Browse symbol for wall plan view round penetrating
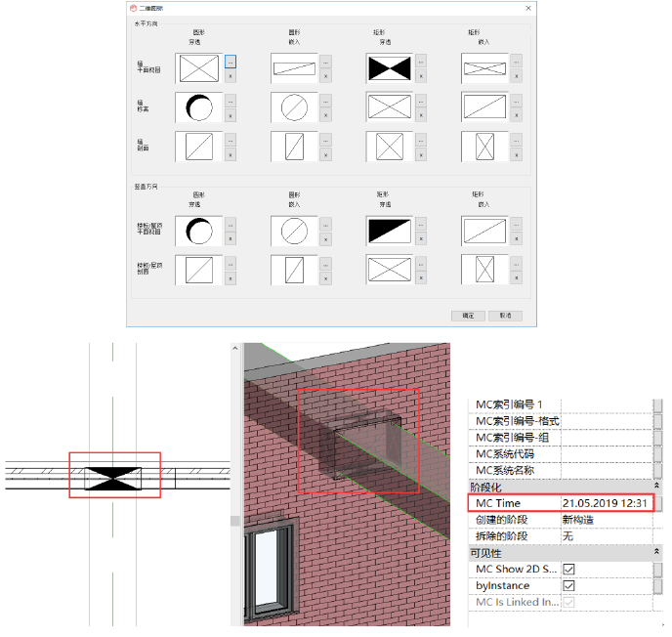The image size is (672, 637). point(231,62)
